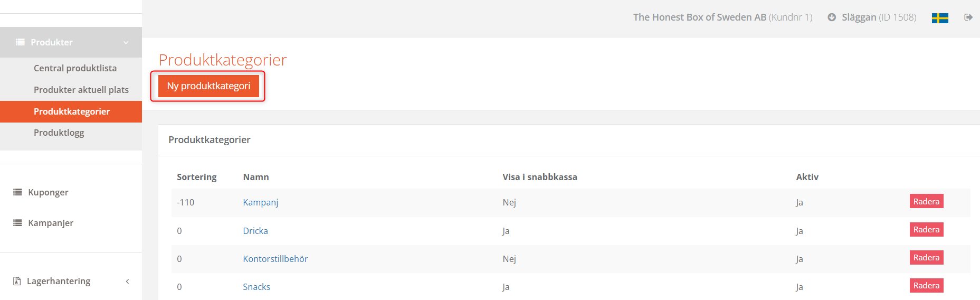980x300 pixels.
Task: Click the Swedish flag language icon
Action: [x=940, y=18]
